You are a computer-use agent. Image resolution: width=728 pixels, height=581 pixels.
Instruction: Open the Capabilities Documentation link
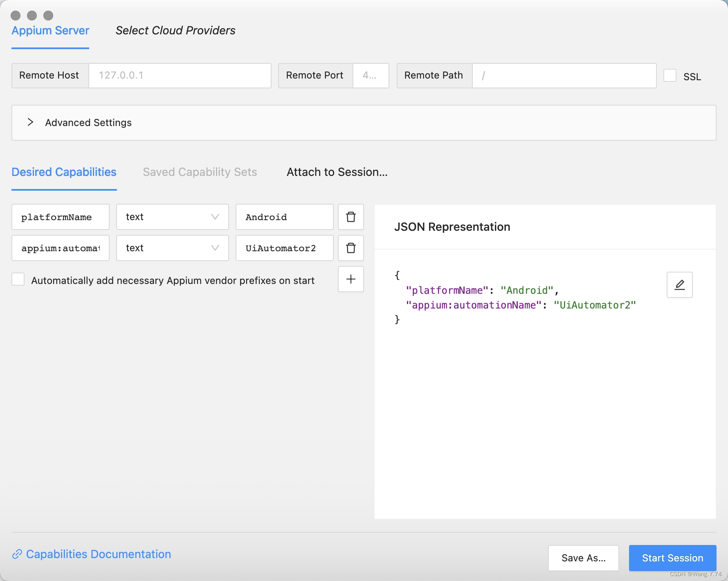[x=99, y=554]
